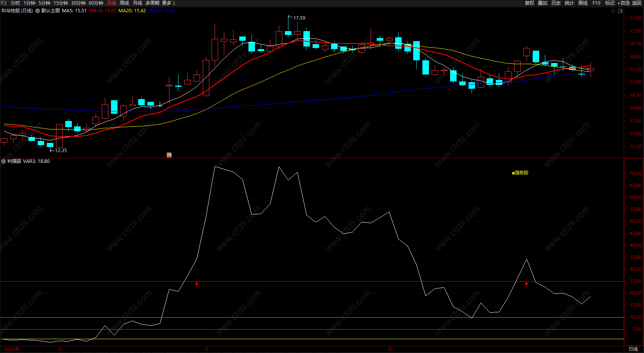Open the 判强弱 sub-indicator dropdown arrow
The image size is (644, 353).
(3, 161)
